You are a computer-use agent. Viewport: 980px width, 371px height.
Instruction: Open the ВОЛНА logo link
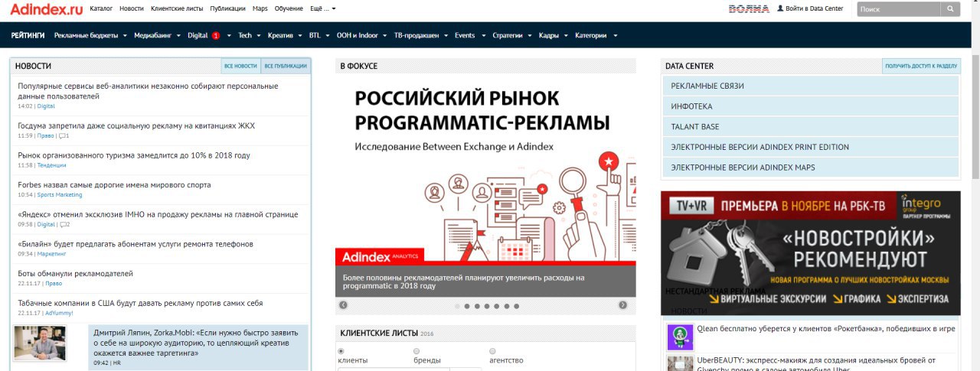[749, 9]
